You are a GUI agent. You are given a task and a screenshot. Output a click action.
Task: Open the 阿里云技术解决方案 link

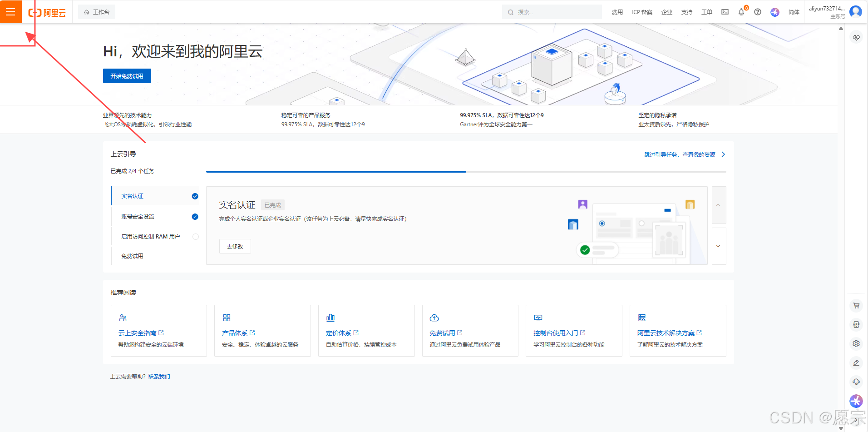point(666,333)
